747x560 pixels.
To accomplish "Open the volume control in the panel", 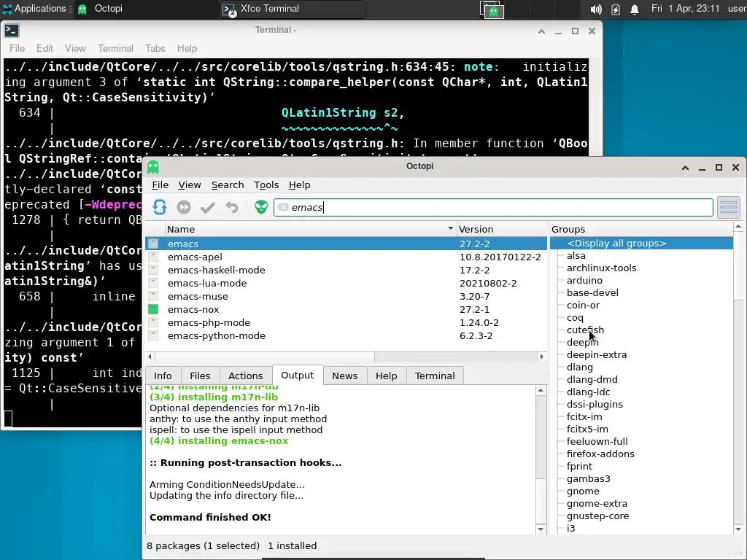I will coord(595,9).
